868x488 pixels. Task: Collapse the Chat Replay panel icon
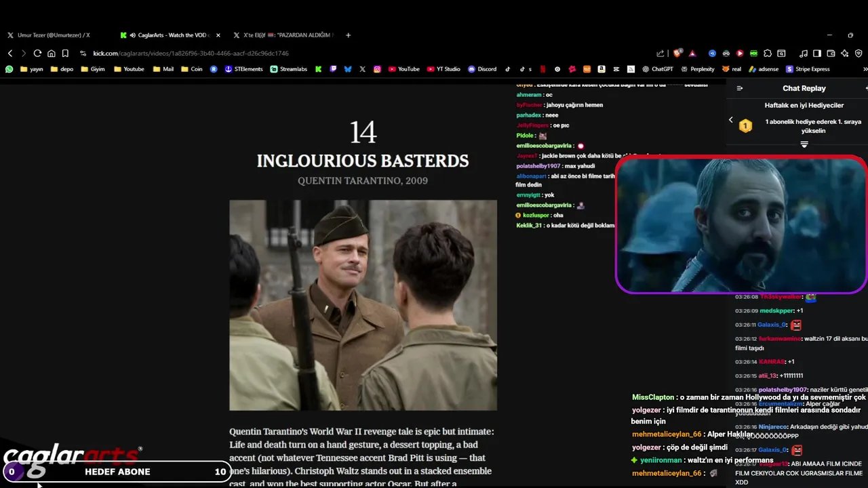(x=740, y=88)
